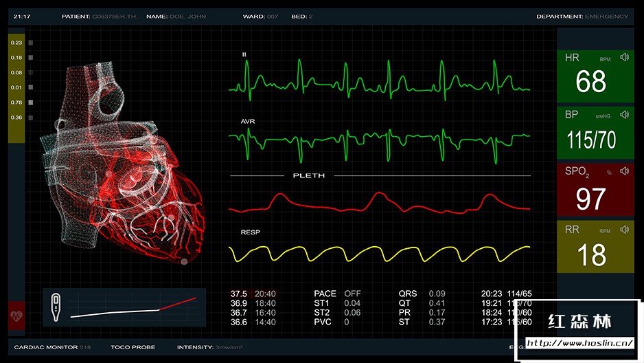Select the PLETH label
This screenshot has width=644, height=363.
tap(309, 175)
